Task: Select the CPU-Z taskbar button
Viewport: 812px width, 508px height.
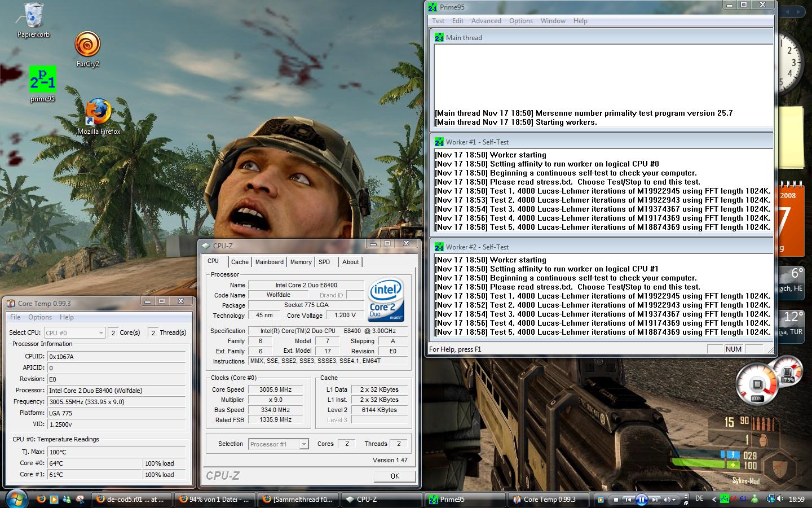Action: (382, 500)
